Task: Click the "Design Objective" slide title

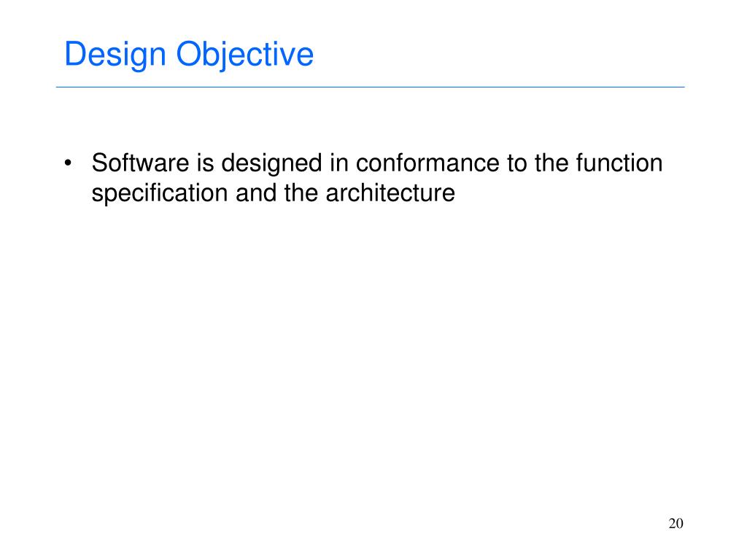Action: click(x=189, y=55)
